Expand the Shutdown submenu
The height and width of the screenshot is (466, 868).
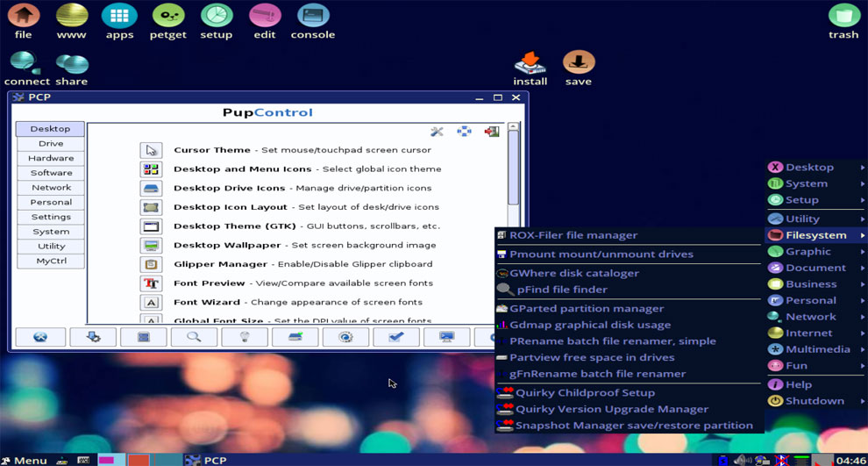(816, 401)
